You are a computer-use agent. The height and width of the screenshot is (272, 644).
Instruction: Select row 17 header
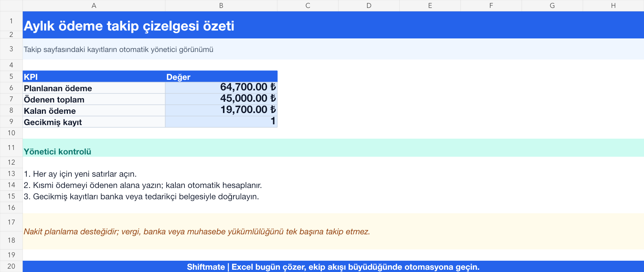coord(11,222)
